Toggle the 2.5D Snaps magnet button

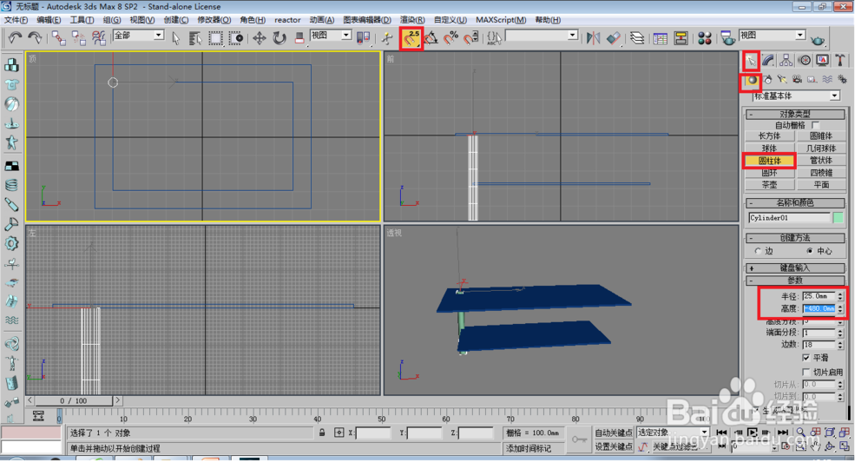411,38
